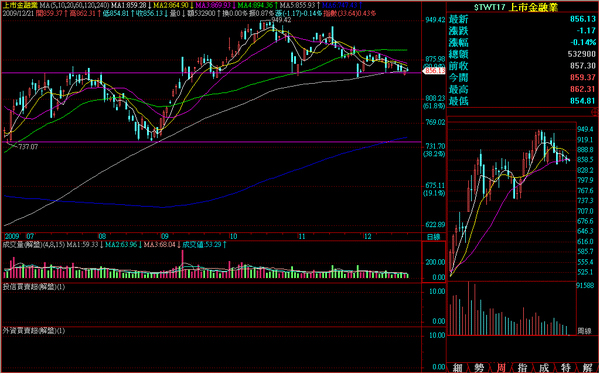Switch to the 勢 tab

click(479, 368)
